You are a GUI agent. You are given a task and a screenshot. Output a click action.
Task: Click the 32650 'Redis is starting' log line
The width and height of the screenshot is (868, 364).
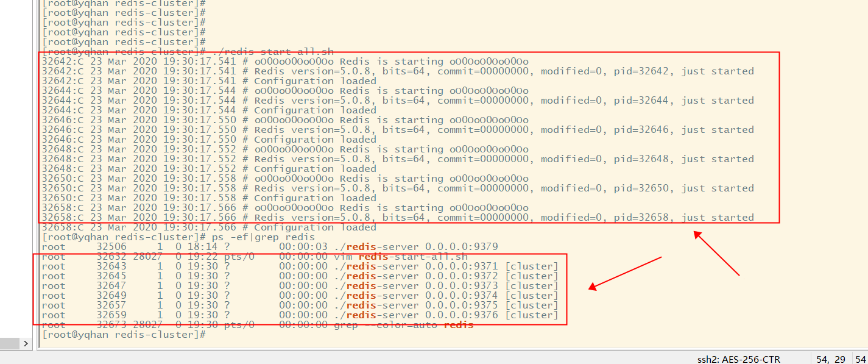(x=285, y=179)
